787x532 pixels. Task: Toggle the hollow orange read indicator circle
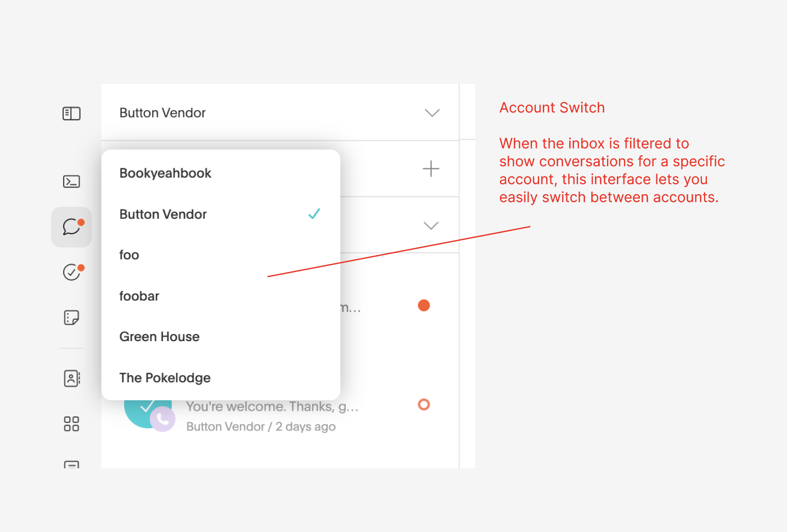coord(424,405)
